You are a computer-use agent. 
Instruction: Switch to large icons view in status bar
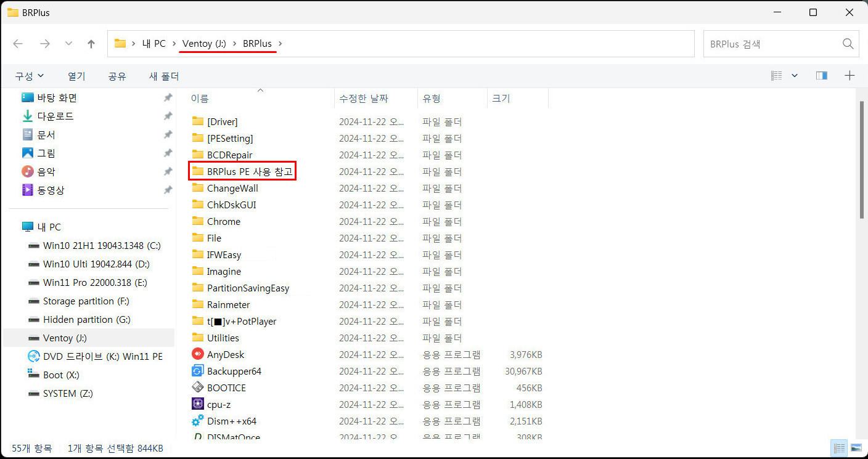856,448
